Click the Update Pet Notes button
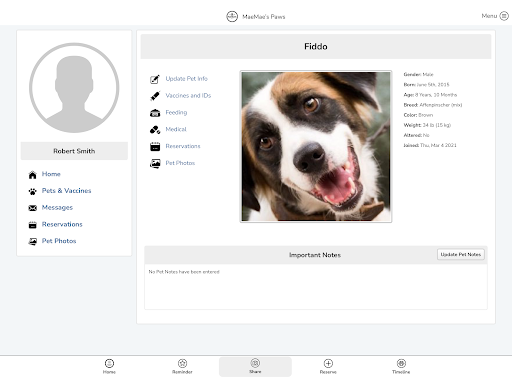The width and height of the screenshot is (512, 384). (x=461, y=254)
